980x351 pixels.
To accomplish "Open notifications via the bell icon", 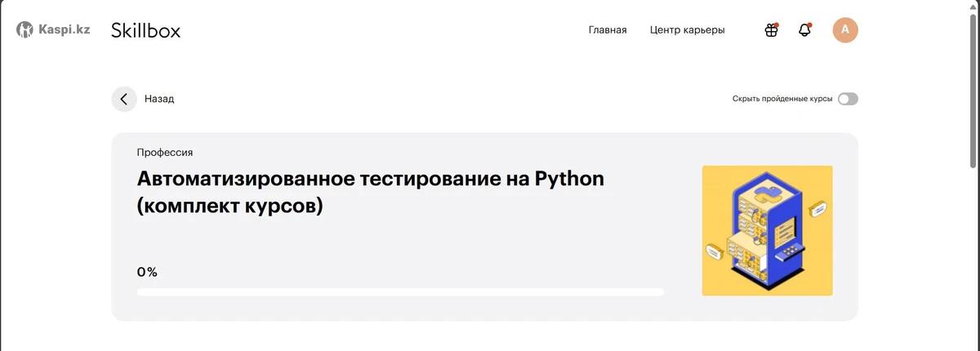I will (804, 30).
